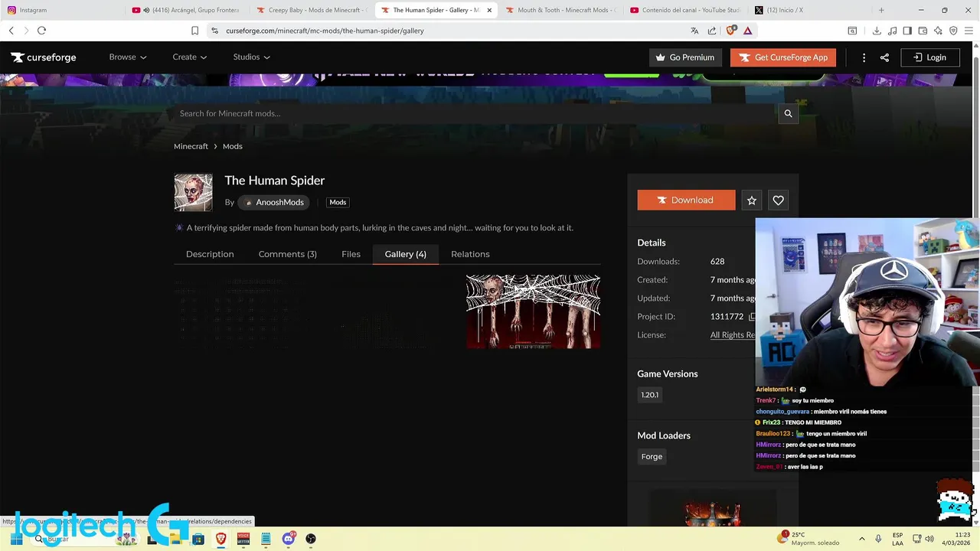This screenshot has width=980, height=551.
Task: Expand the Studios dropdown menu
Action: point(251,57)
